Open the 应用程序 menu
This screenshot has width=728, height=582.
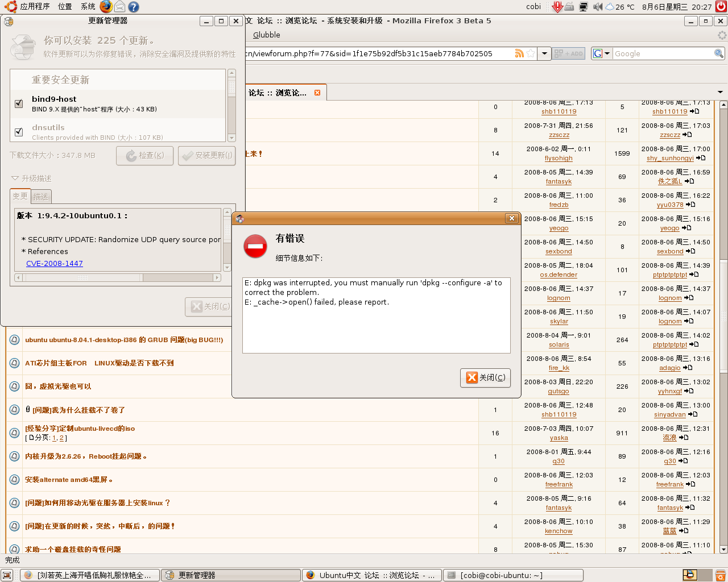pyautogui.click(x=35, y=7)
